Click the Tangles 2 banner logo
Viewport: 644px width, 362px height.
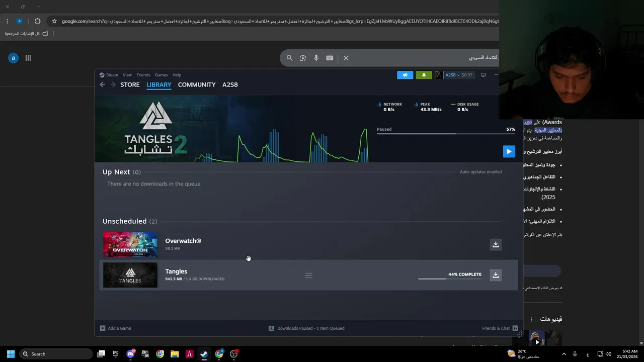[156, 128]
